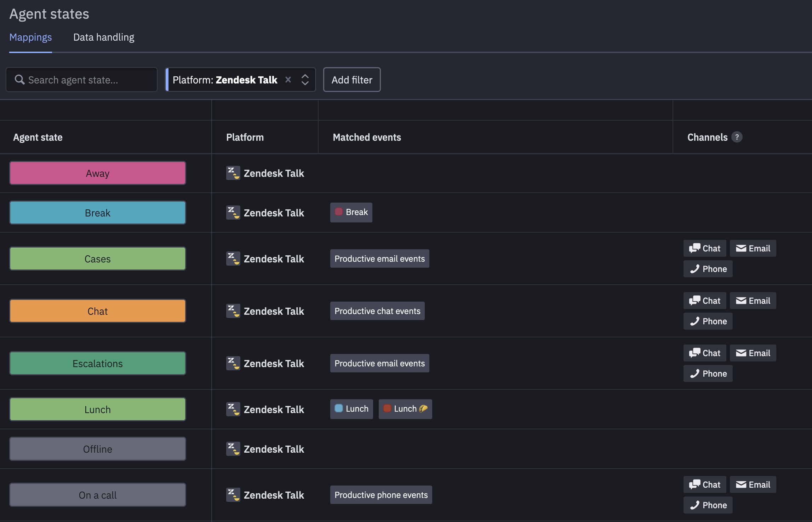Image resolution: width=812 pixels, height=522 pixels.
Task: Click Chat channel in the Chat state row
Action: 705,301
